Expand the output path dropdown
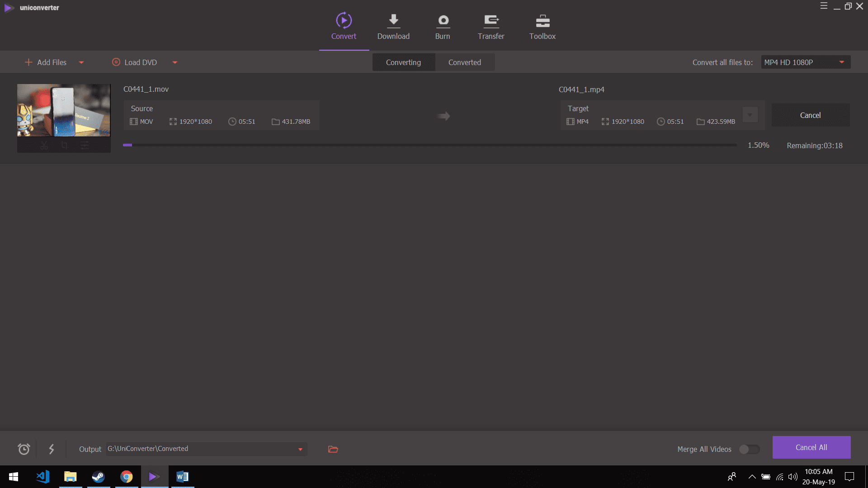Screen dimensions: 868x488 [300, 449]
